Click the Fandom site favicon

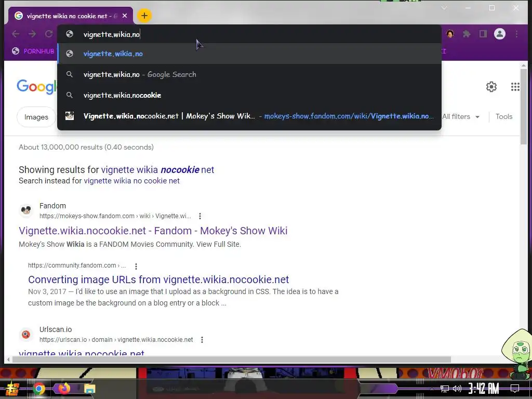pos(26,211)
